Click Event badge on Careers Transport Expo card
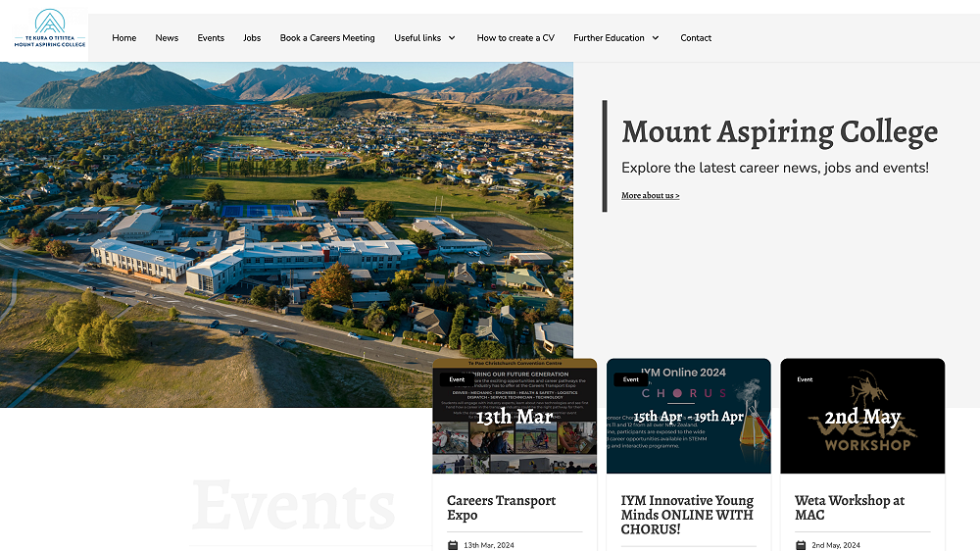The image size is (980, 551). [457, 379]
